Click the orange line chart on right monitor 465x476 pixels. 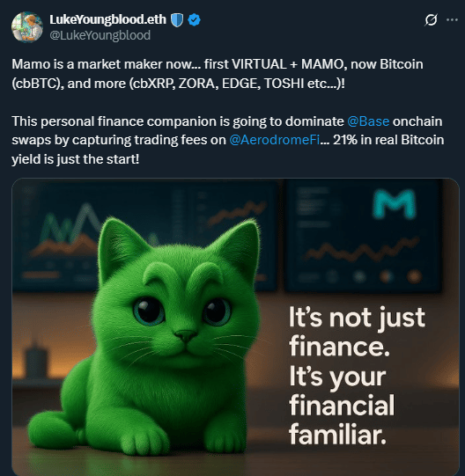pos(362,251)
